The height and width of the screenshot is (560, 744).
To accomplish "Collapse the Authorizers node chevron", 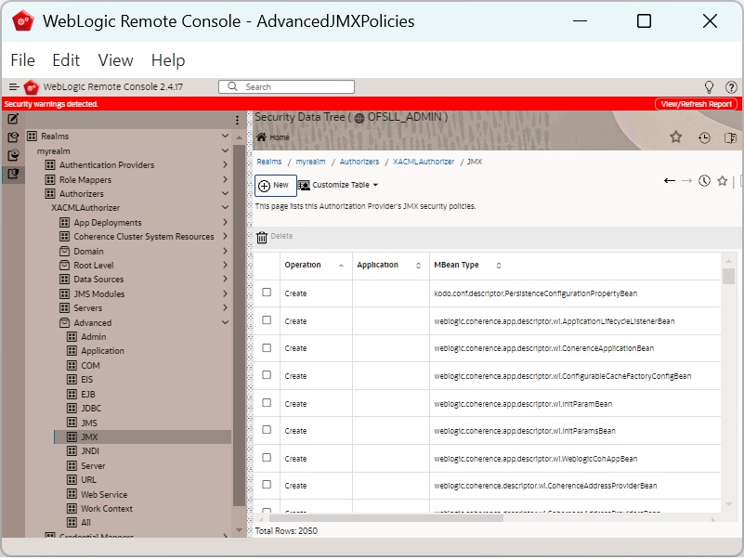I will point(225,193).
